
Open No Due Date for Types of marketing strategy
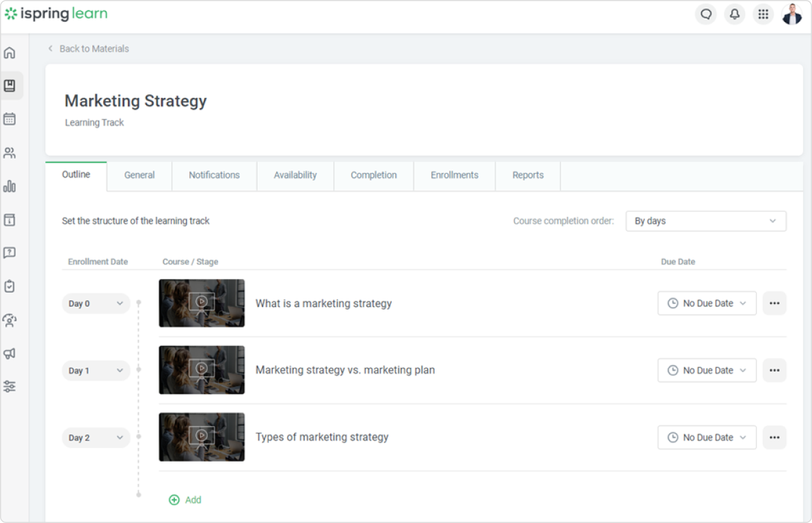[x=707, y=438]
